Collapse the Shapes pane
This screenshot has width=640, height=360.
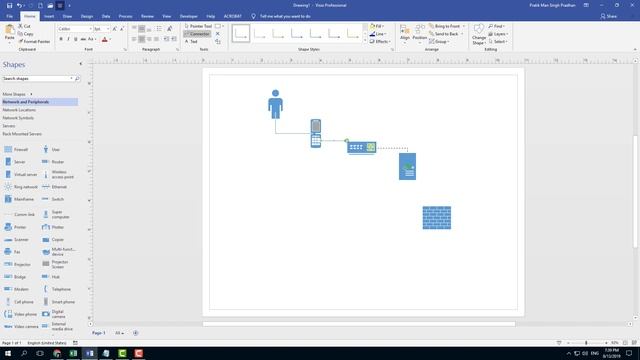[x=80, y=64]
